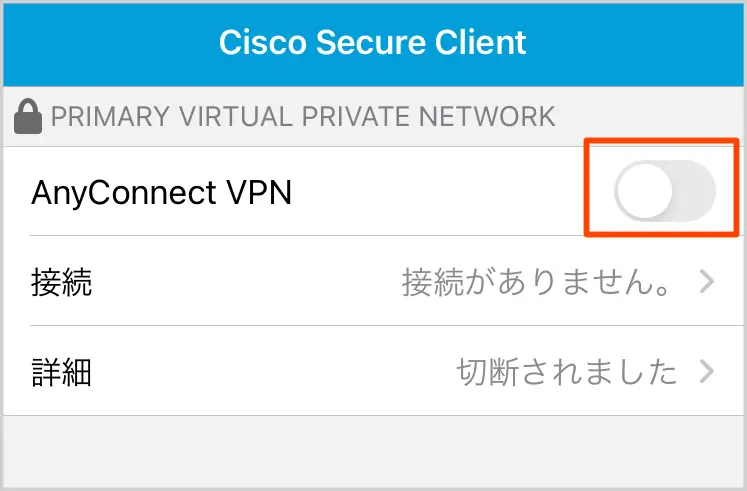Select the 接続 label
This screenshot has width=747, height=491.
click(62, 283)
